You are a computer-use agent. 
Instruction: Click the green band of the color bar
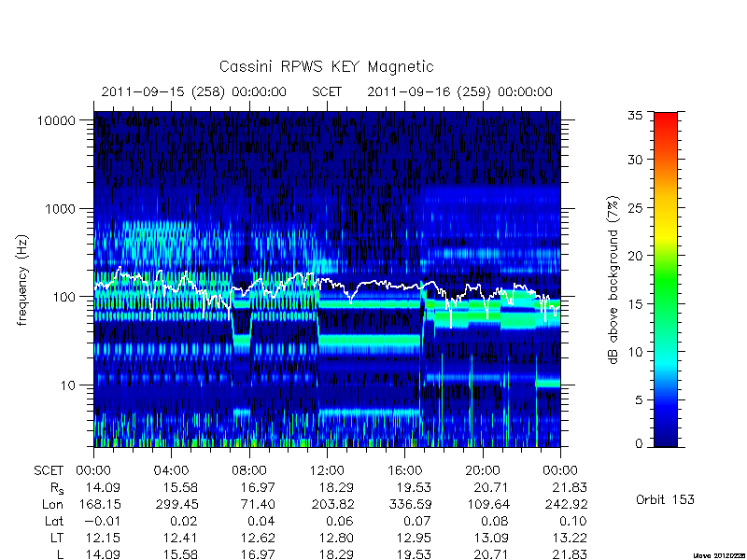[666, 281]
